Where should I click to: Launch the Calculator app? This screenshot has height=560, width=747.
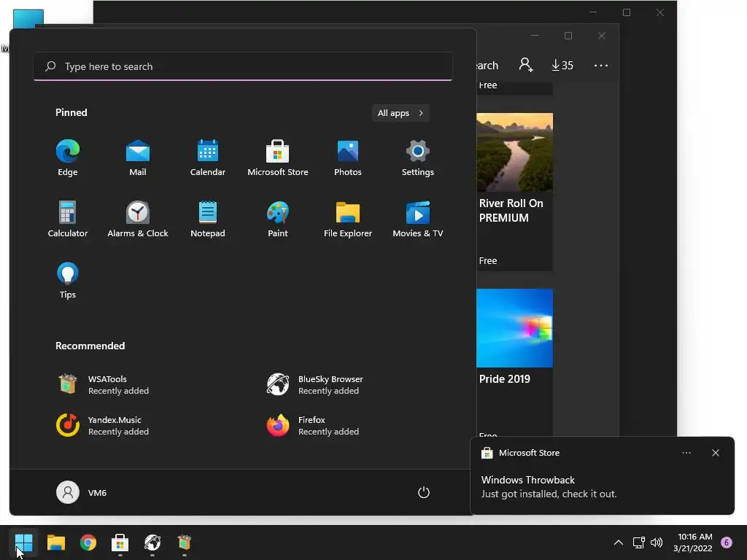pos(68,219)
